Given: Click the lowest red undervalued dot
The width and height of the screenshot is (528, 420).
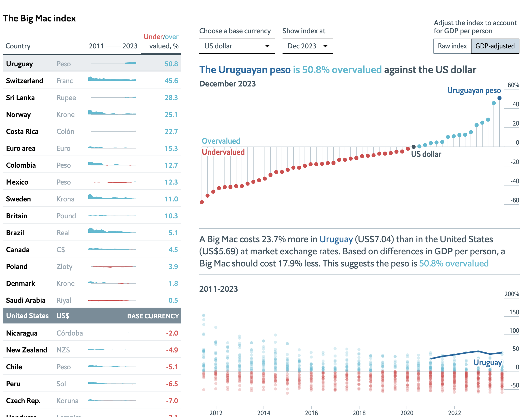Looking at the screenshot, I should [x=202, y=202].
